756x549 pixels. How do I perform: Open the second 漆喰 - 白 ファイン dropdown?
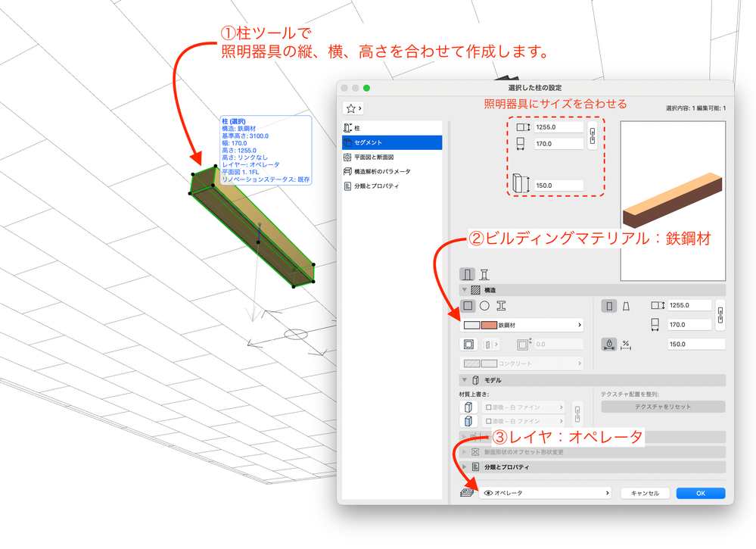(x=523, y=421)
